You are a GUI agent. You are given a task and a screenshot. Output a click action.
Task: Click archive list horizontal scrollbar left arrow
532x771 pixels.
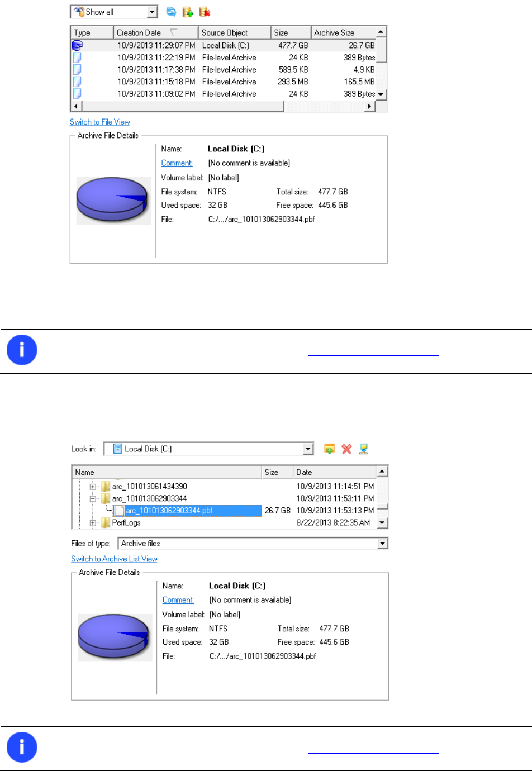click(77, 106)
